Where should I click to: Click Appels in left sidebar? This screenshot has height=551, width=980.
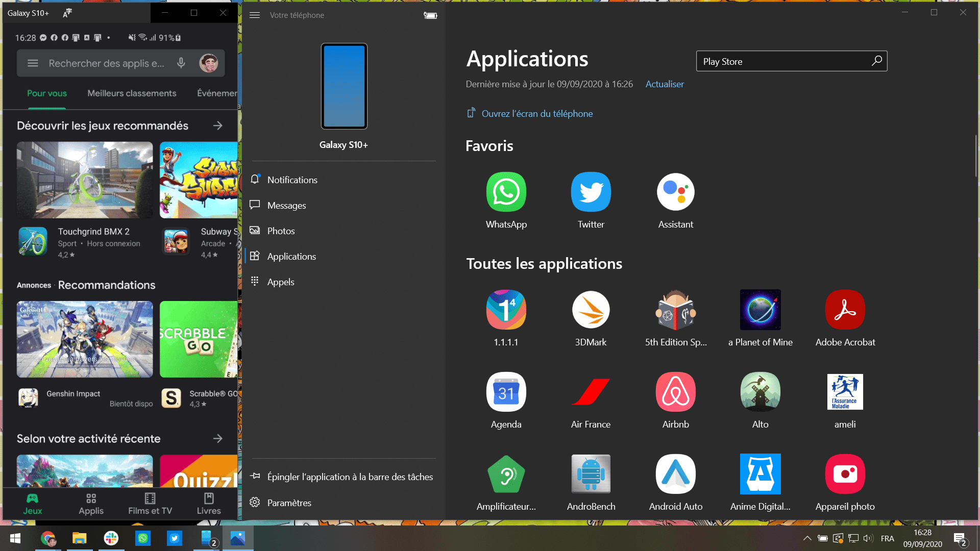click(281, 281)
